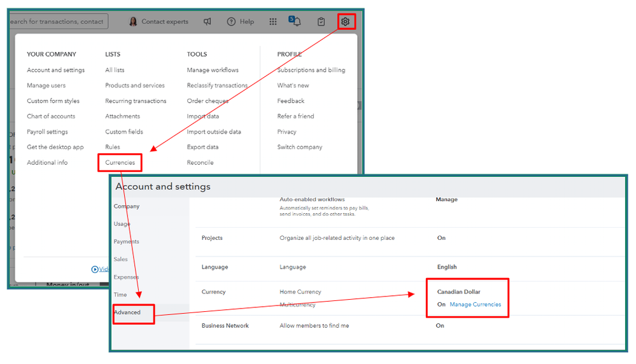The image size is (636, 364).
Task: Switch to Advanced settings tab
Action: click(127, 312)
